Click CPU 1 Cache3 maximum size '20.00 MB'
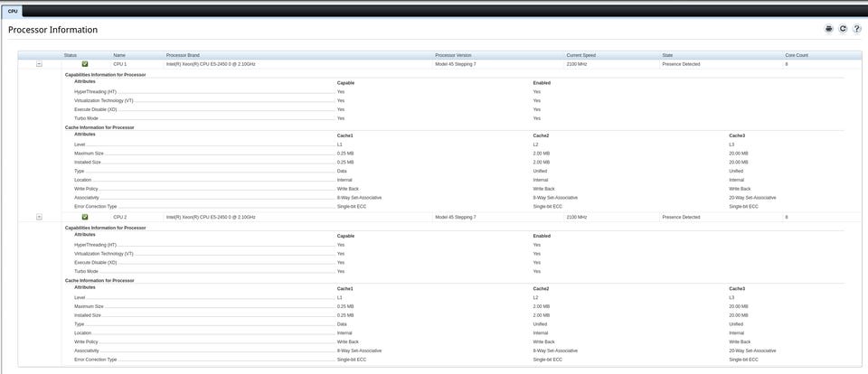Viewport: 868px width, 374px height. pyautogui.click(x=739, y=154)
